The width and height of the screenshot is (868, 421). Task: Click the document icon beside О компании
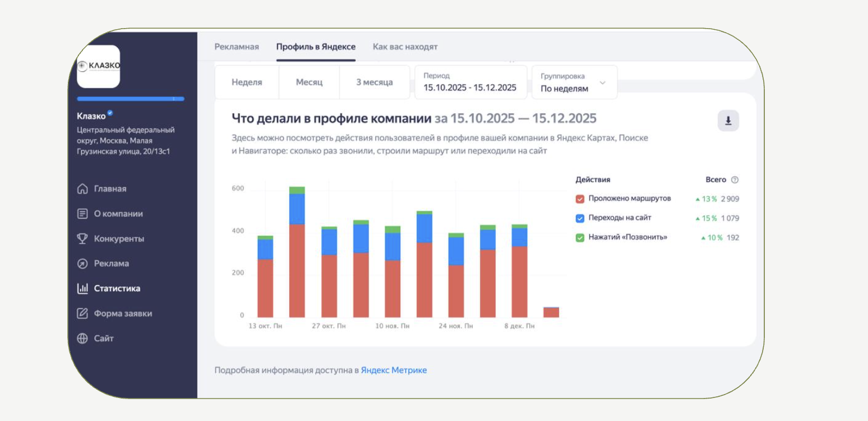click(82, 214)
